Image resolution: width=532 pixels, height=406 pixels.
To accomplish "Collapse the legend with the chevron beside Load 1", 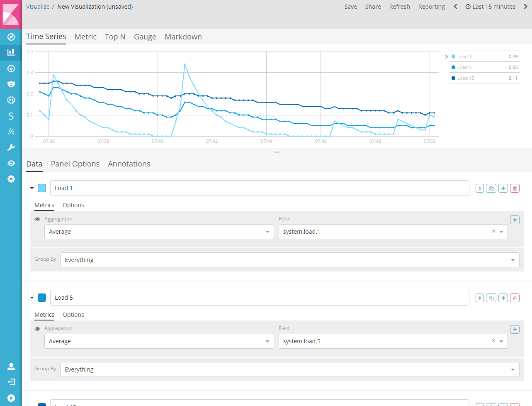I will [x=446, y=56].
